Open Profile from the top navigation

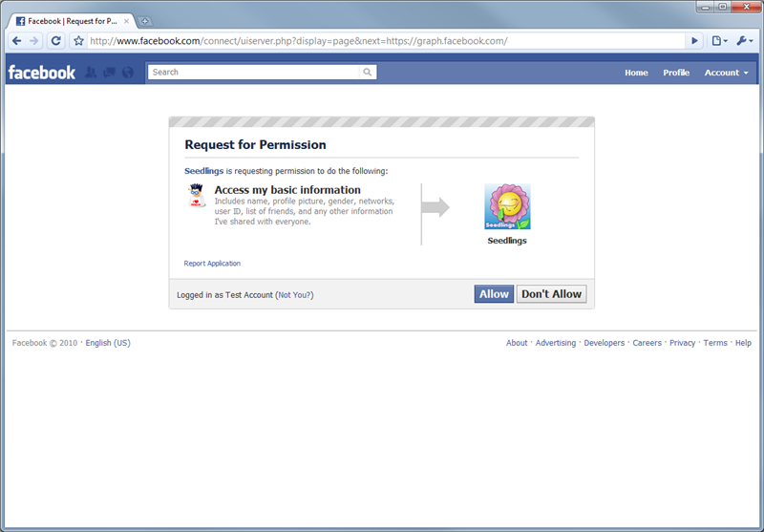(x=676, y=73)
